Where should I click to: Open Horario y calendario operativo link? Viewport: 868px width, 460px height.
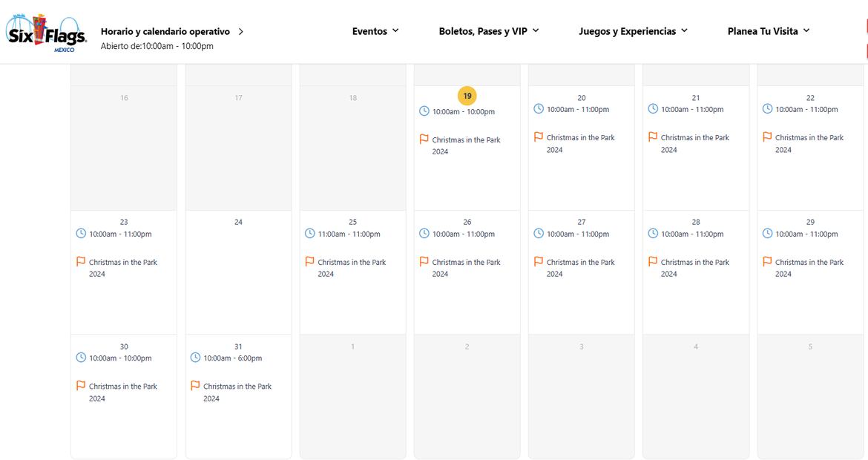[165, 32]
